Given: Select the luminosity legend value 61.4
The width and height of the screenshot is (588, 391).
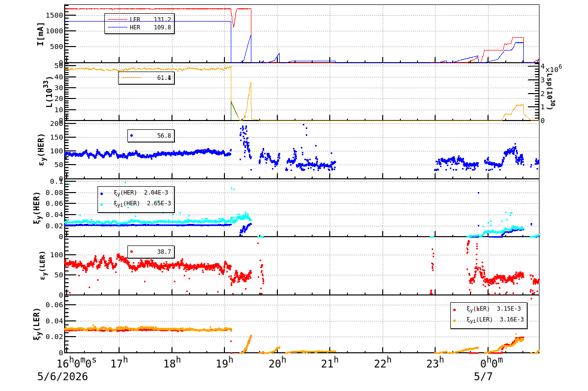Looking at the screenshot, I should [164, 77].
